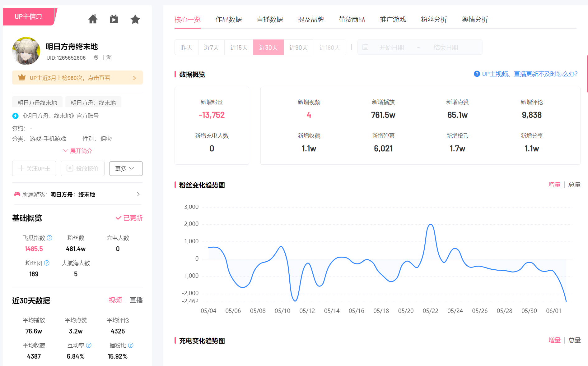
Task: Click the help icon beside 互动率
Action: click(x=89, y=345)
